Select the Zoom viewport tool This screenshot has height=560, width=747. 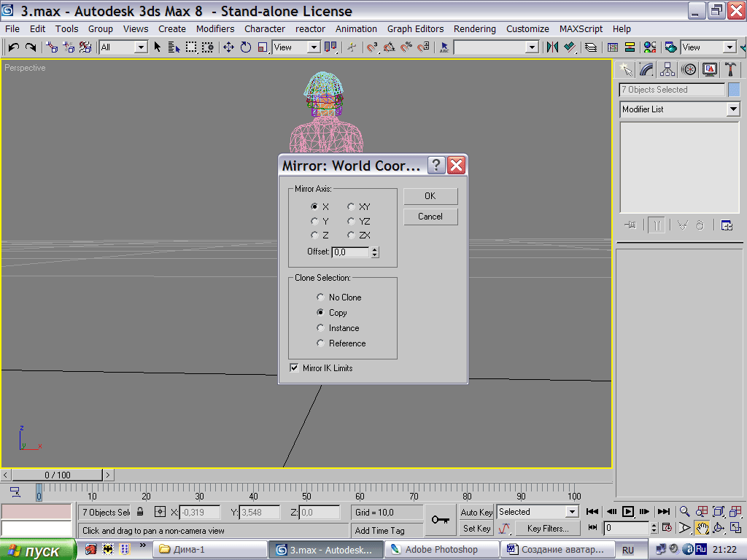[684, 512]
